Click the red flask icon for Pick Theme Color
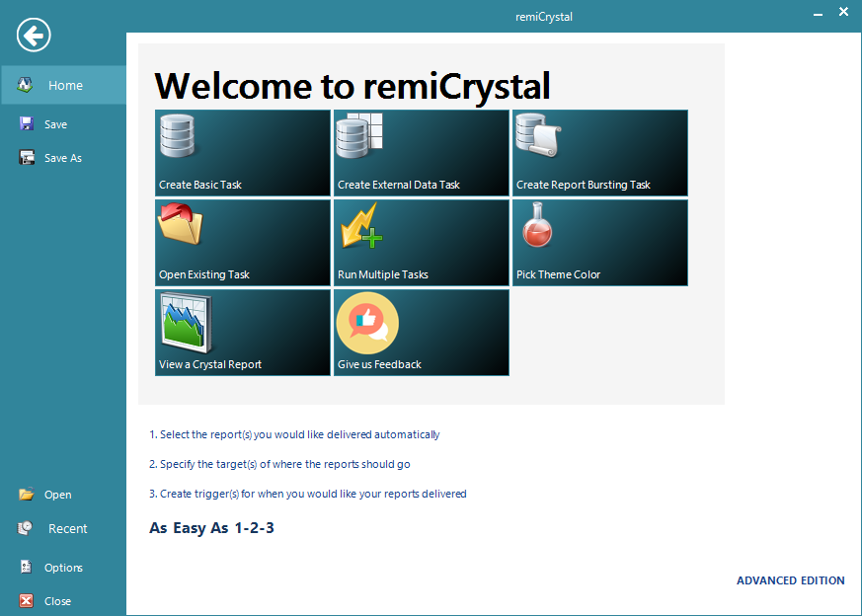Screen dimensions: 862x616 tap(537, 225)
